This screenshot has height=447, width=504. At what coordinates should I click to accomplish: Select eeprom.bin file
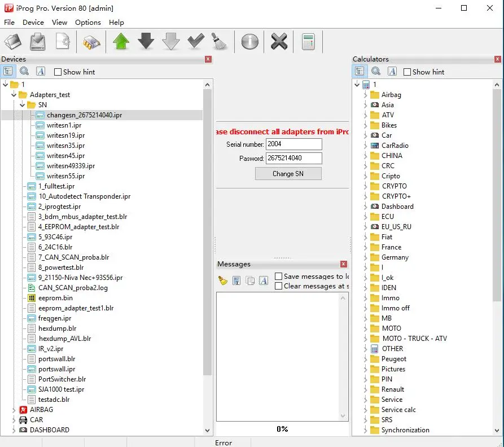(x=55, y=298)
